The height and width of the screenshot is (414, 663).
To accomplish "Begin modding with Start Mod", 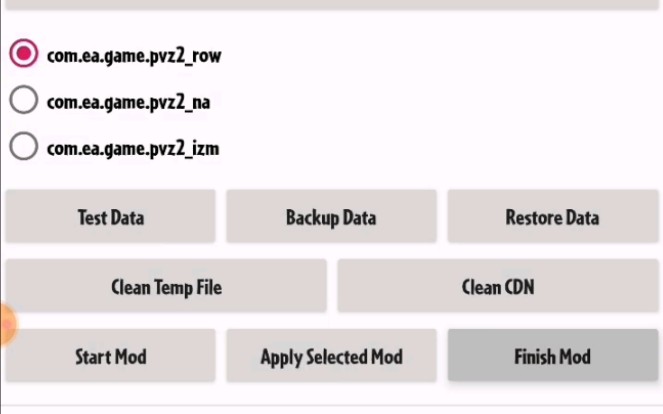I will tap(110, 356).
